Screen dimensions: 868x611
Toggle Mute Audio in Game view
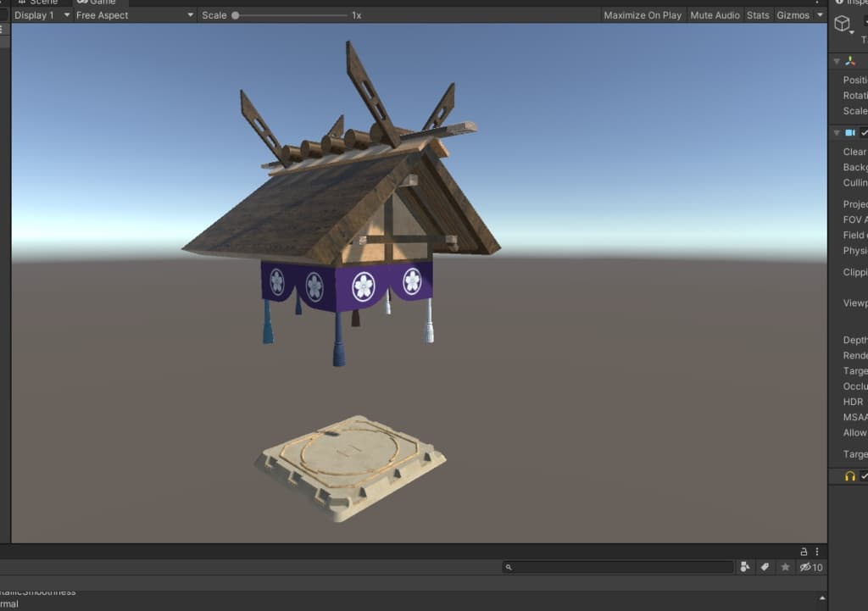coord(715,15)
